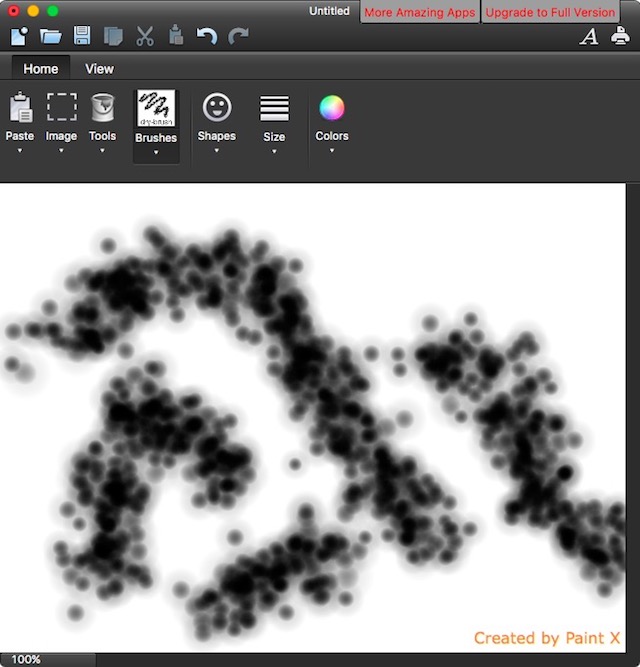Open the Colors wheel picker
Screen dimensions: 640x667
pos(332,108)
